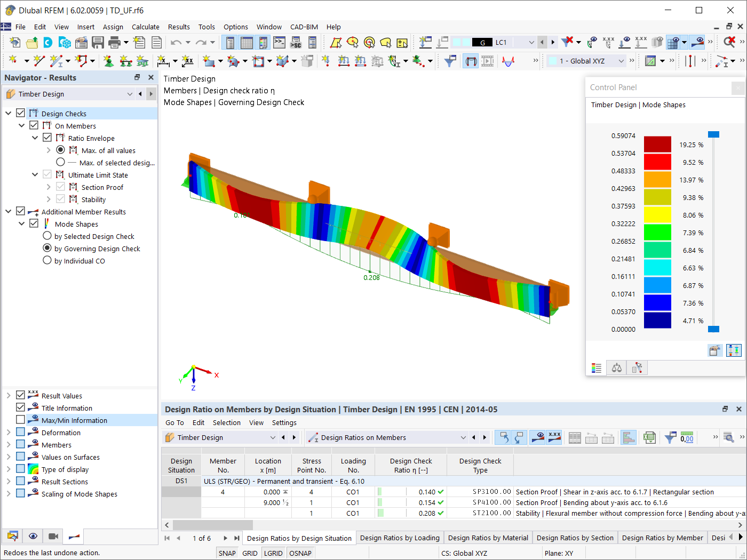Image resolution: width=747 pixels, height=560 pixels.
Task: Expand the Scaling of Mode Shapes node
Action: click(9, 494)
